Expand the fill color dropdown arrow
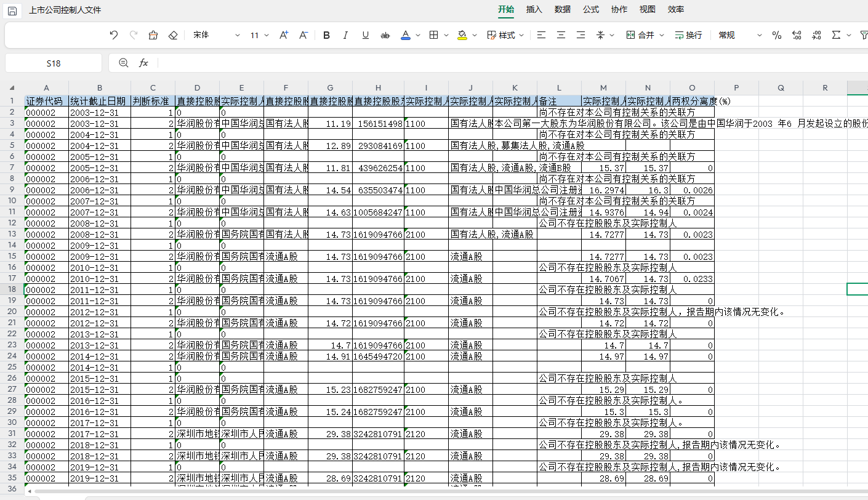The width and height of the screenshot is (868, 500). [475, 35]
